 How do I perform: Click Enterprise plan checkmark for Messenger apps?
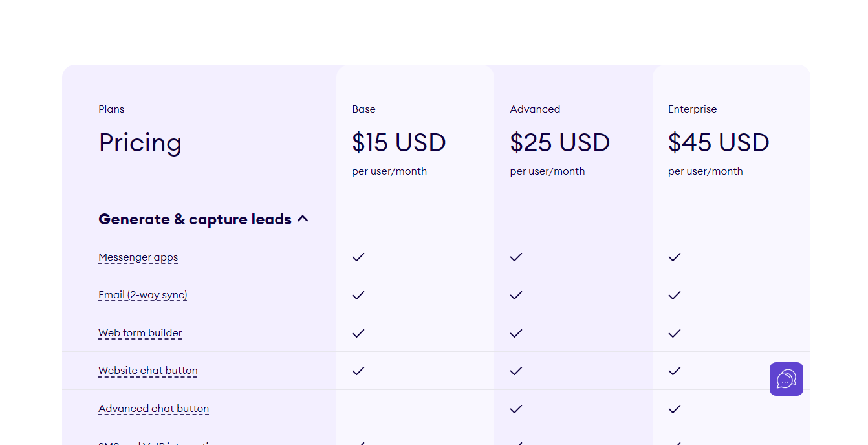point(675,257)
